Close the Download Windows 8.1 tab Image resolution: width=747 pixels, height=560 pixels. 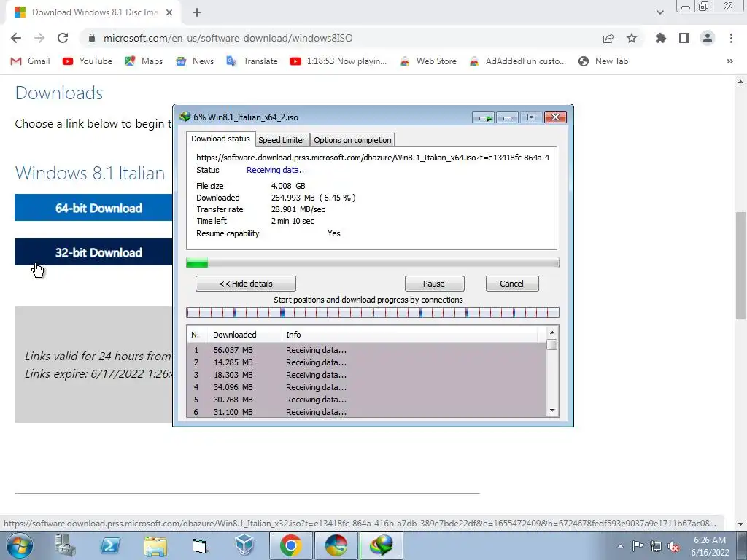pos(169,12)
